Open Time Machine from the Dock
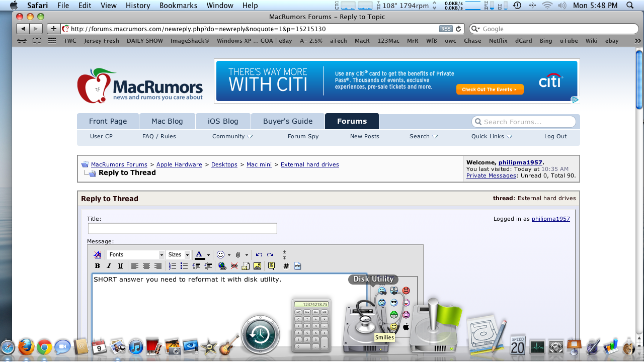Image resolution: width=644 pixels, height=362 pixels. [261, 334]
